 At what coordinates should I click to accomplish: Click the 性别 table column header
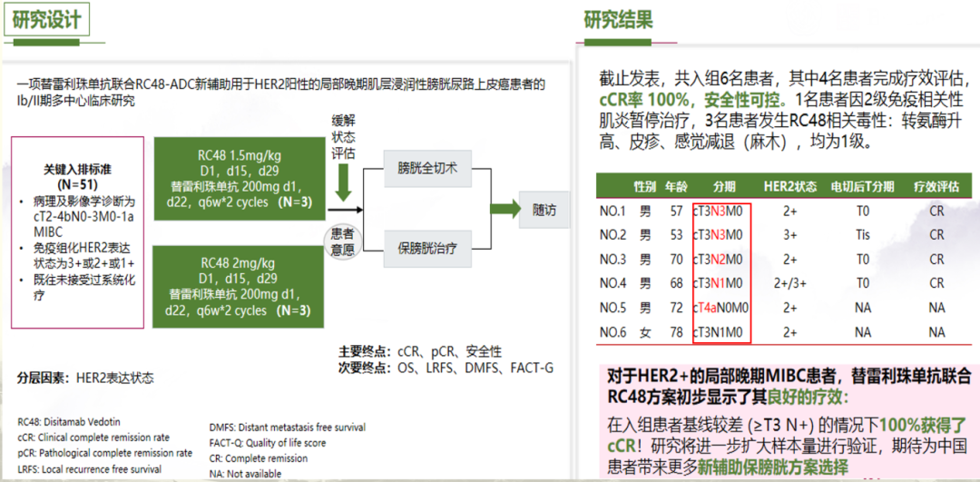[x=646, y=186]
